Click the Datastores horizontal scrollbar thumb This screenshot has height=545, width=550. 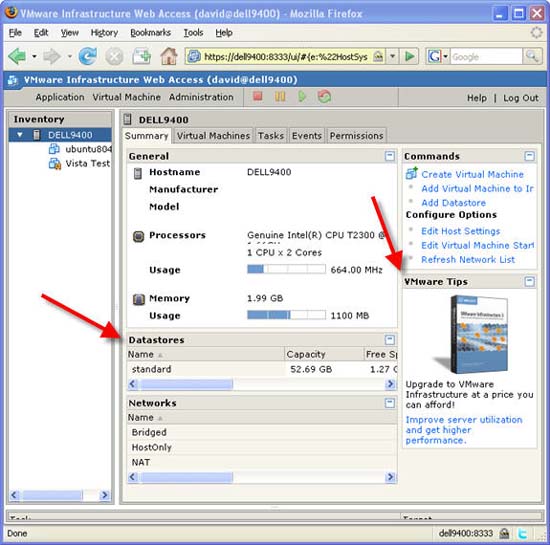click(187, 385)
